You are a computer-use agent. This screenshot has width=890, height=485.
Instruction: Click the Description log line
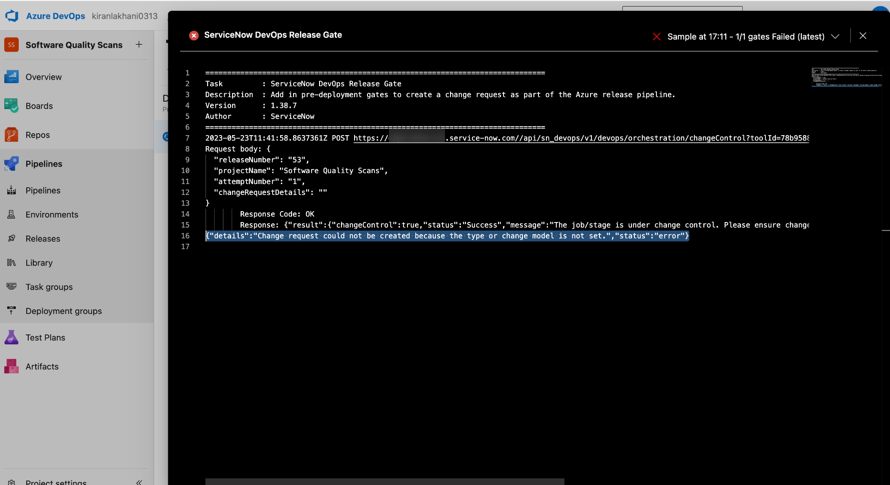pyautogui.click(x=440, y=95)
